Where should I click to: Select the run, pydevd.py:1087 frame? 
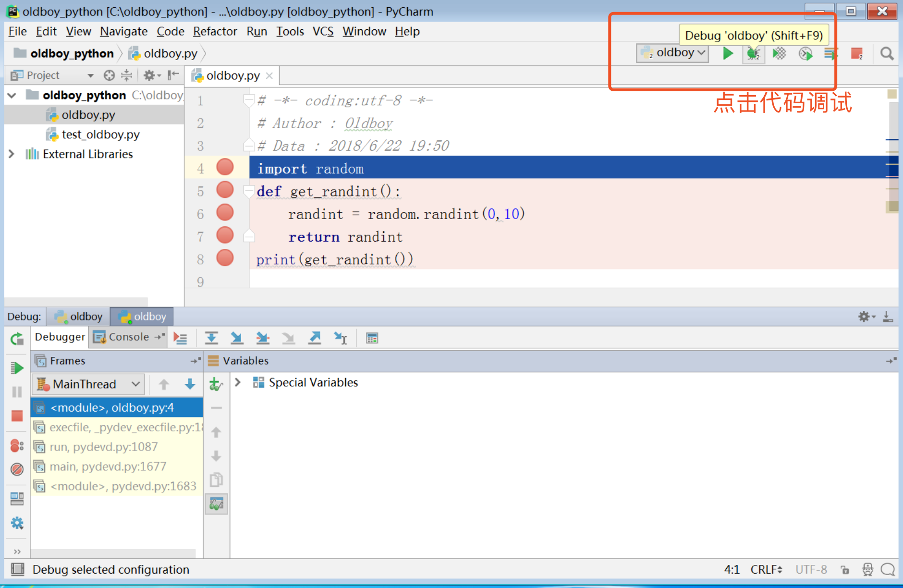(x=117, y=447)
